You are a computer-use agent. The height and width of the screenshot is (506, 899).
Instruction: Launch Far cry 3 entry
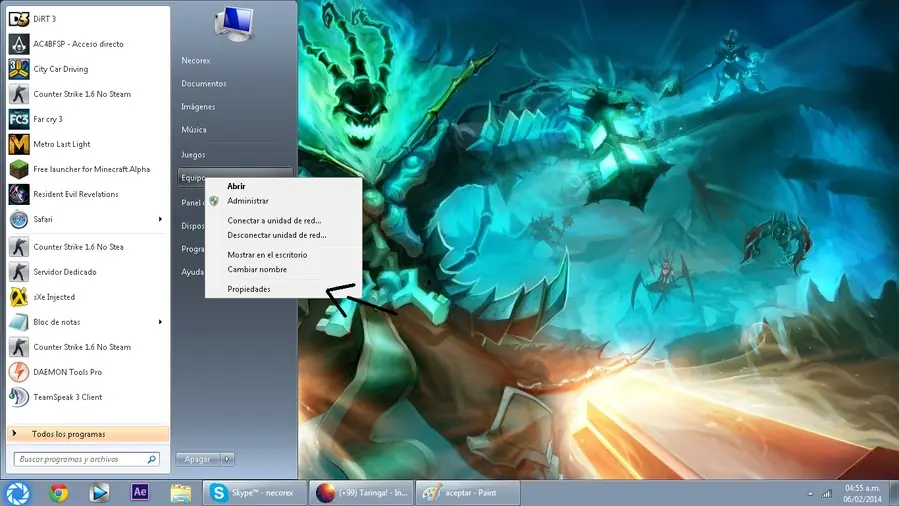point(88,119)
